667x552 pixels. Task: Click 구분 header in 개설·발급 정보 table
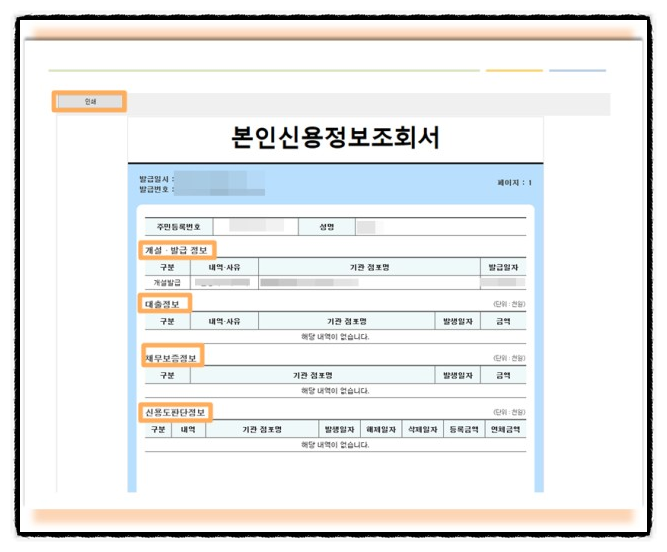pos(167,267)
